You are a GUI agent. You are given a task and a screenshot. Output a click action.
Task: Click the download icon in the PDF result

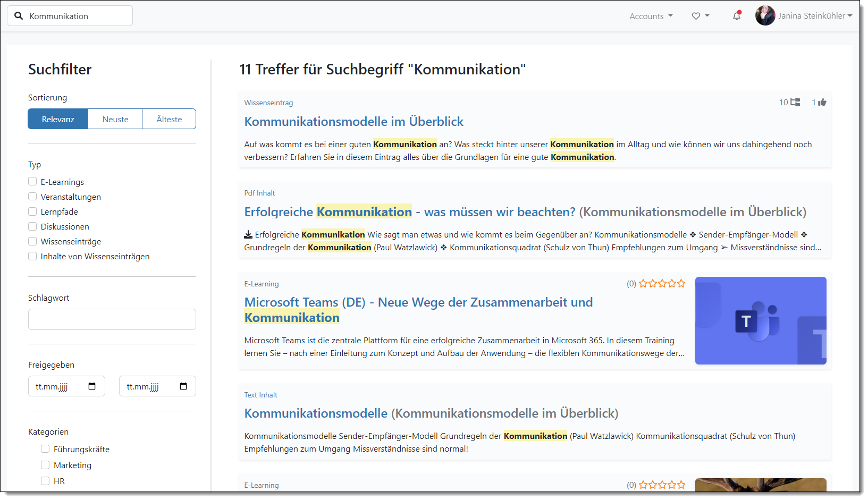tap(248, 234)
